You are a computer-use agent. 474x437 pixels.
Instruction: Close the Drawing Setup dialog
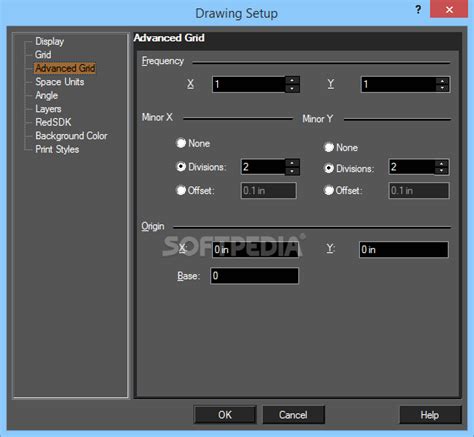pyautogui.click(x=449, y=9)
